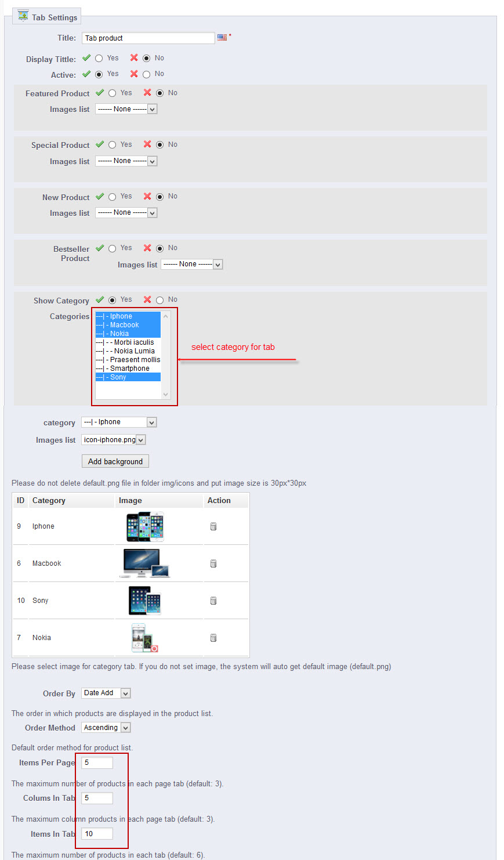Click the Iphone row thumbnail image

(145, 526)
